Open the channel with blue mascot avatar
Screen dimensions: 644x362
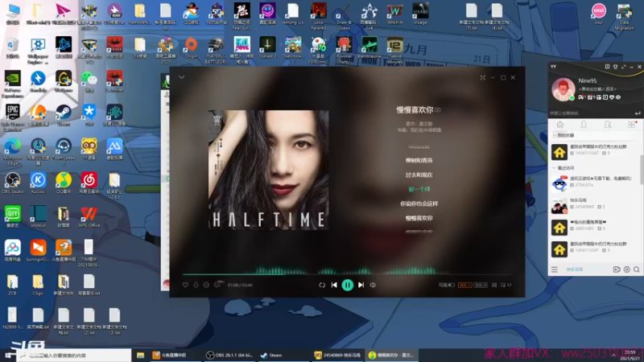tap(595, 184)
